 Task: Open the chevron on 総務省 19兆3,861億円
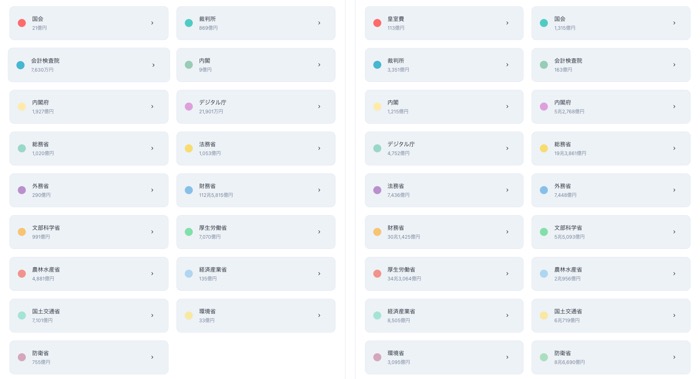pyautogui.click(x=674, y=148)
